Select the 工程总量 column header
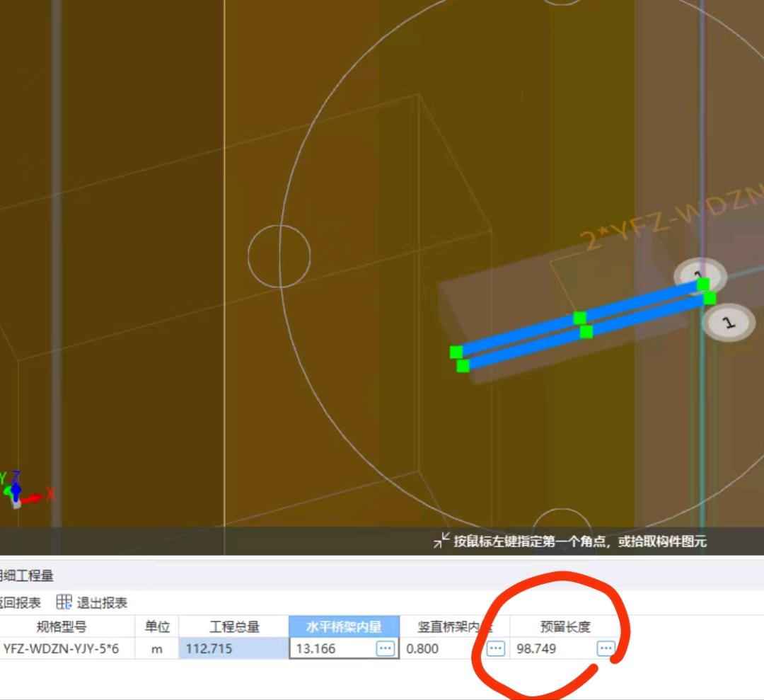The image size is (764, 700). pos(234,626)
